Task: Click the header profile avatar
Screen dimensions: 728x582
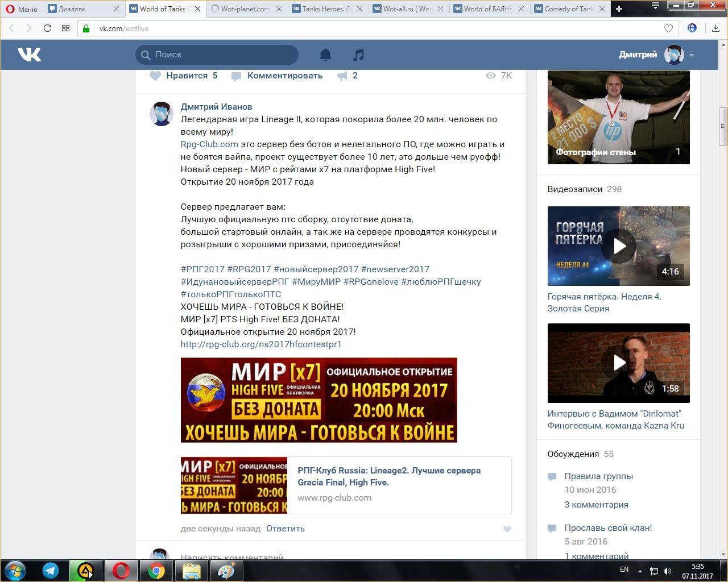Action: pyautogui.click(x=674, y=55)
